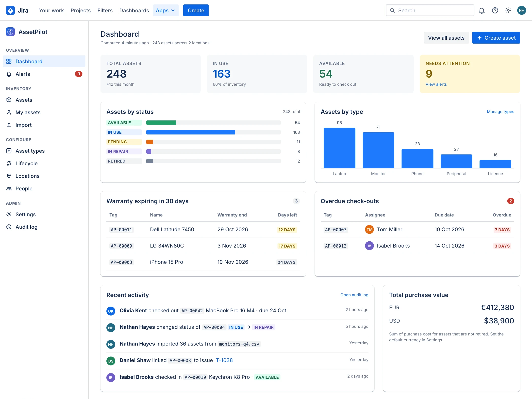Click the View all assets button
Screen dimensions: 532x399
tap(446, 38)
